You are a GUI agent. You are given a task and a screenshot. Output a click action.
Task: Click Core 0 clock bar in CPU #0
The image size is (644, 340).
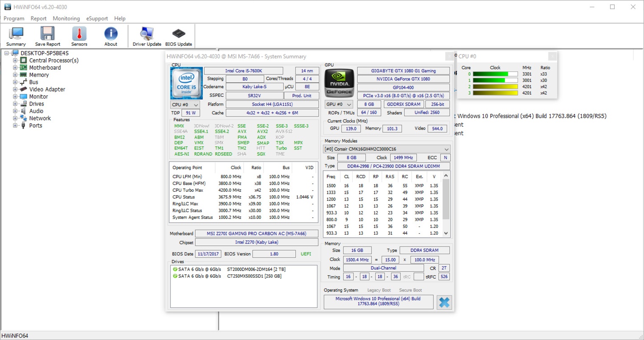[x=495, y=74]
